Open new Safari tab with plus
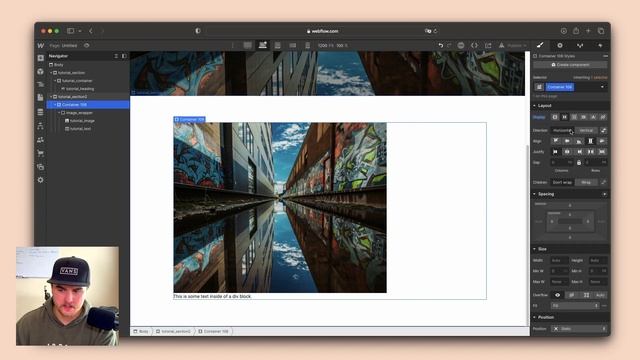 588,31
